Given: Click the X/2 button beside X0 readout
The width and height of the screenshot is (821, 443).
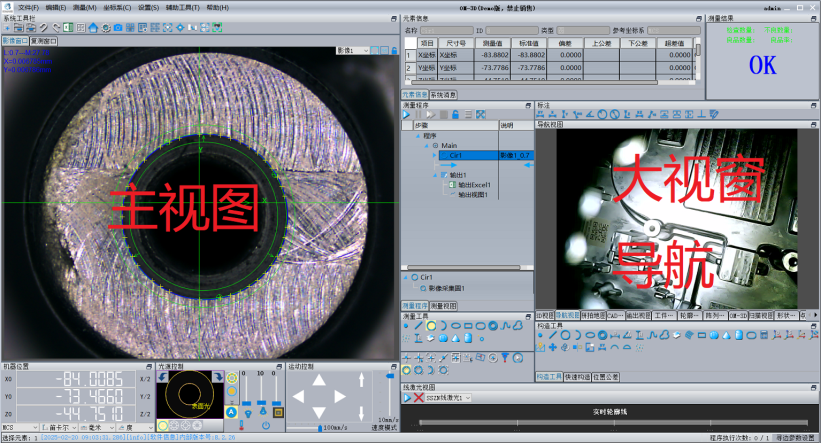Looking at the screenshot, I should coord(143,380).
